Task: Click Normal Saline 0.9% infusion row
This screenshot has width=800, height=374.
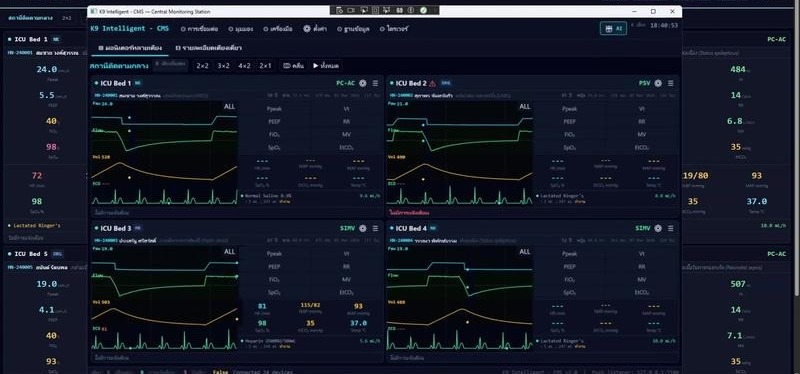Action: 311,198
